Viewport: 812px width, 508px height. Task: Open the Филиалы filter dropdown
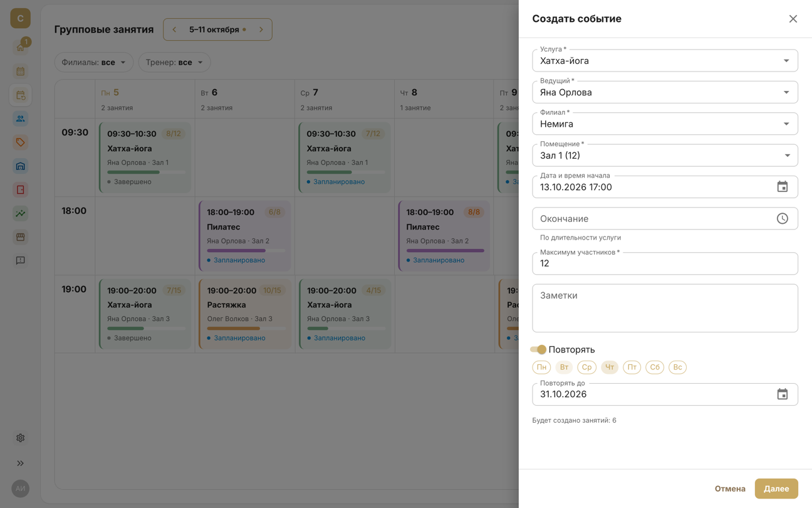pyautogui.click(x=94, y=62)
